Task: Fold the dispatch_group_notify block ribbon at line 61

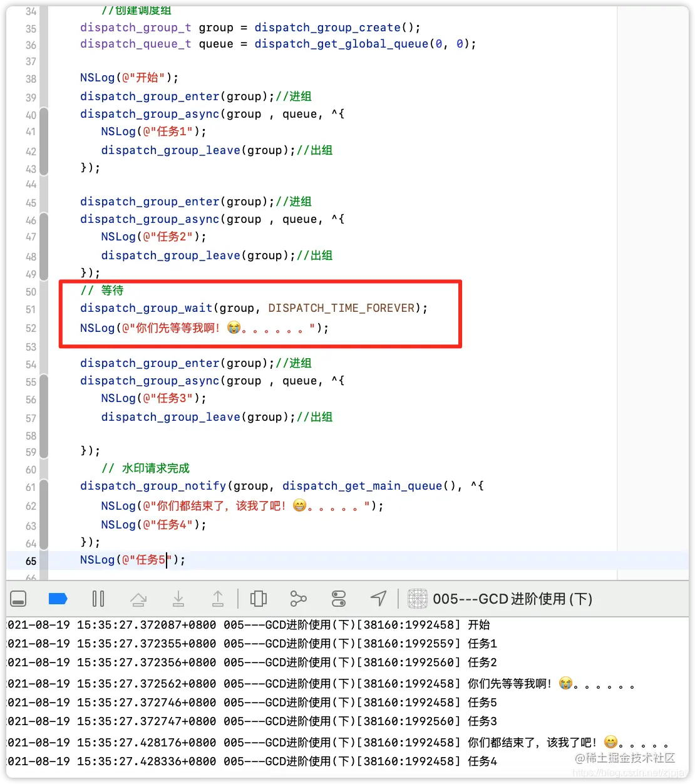Action: [x=44, y=513]
